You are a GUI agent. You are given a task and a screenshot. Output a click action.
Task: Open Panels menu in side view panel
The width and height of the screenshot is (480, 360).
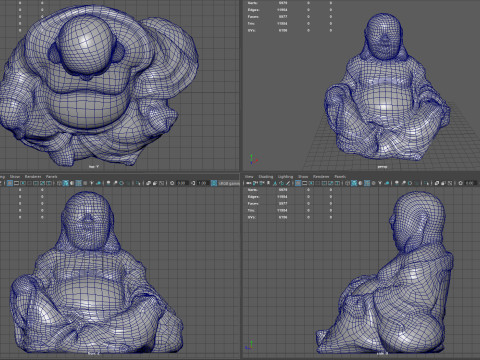coord(340,177)
